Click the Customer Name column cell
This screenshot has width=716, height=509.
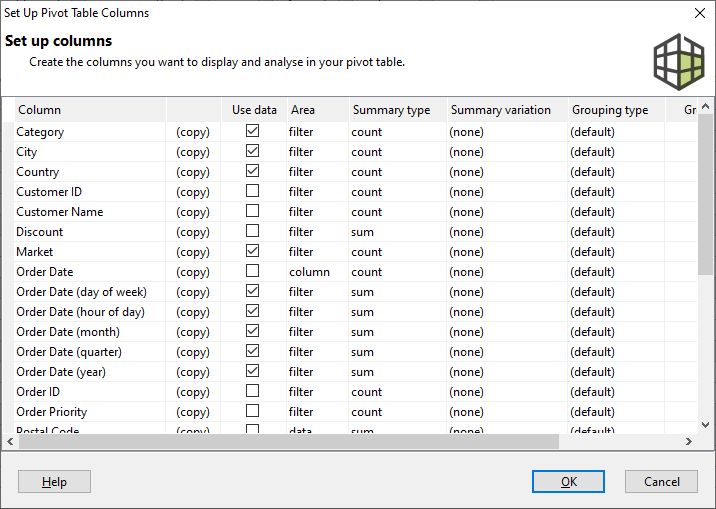point(60,212)
